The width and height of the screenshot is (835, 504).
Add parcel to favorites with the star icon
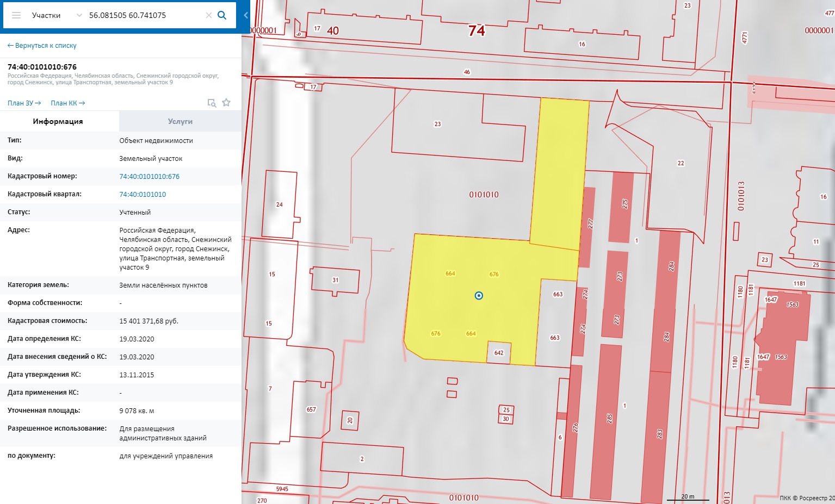click(226, 103)
